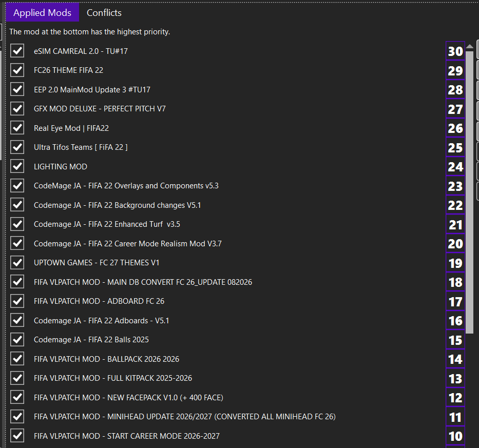
Task: Disable NEW FACEPACK V1.0 checkbox
Action: click(x=17, y=397)
